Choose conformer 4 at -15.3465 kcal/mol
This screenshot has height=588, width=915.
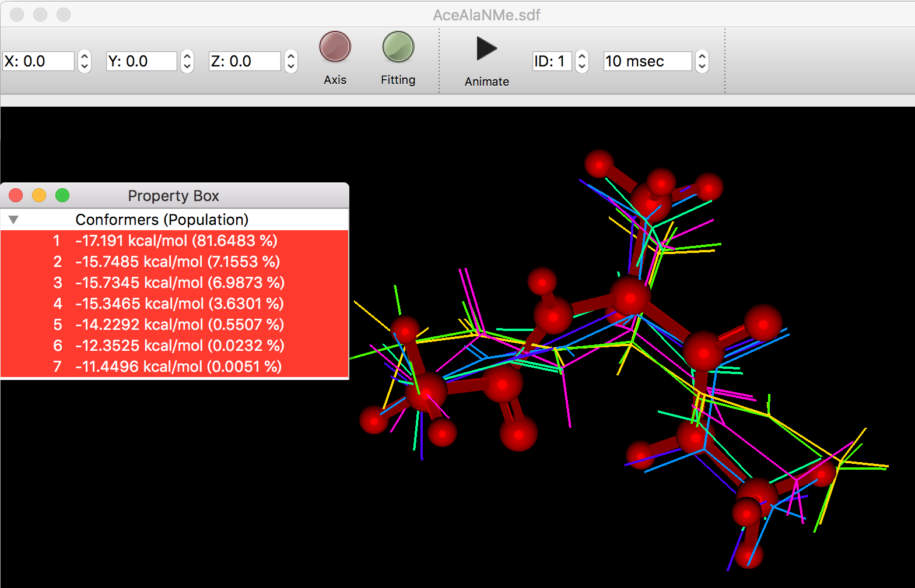175,304
